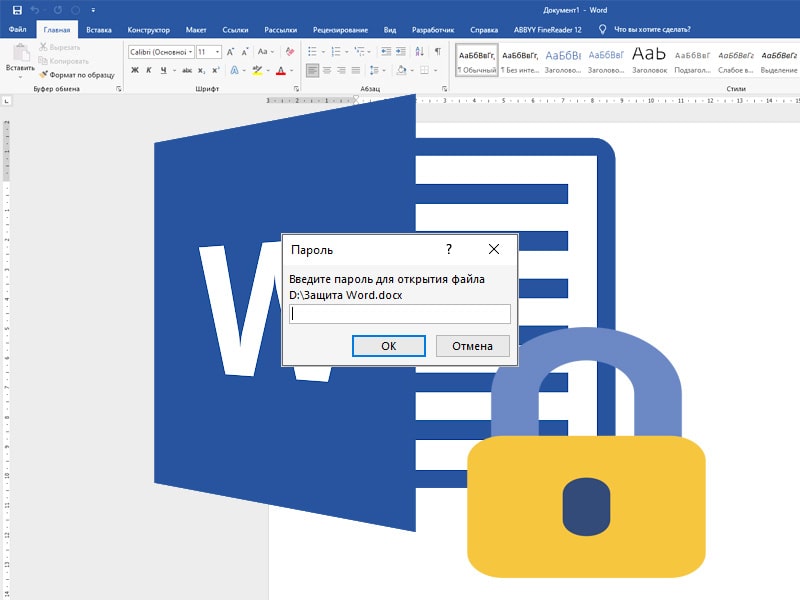This screenshot has width=800, height=600.
Task: Toggle bold Ж formatting
Action: click(135, 70)
